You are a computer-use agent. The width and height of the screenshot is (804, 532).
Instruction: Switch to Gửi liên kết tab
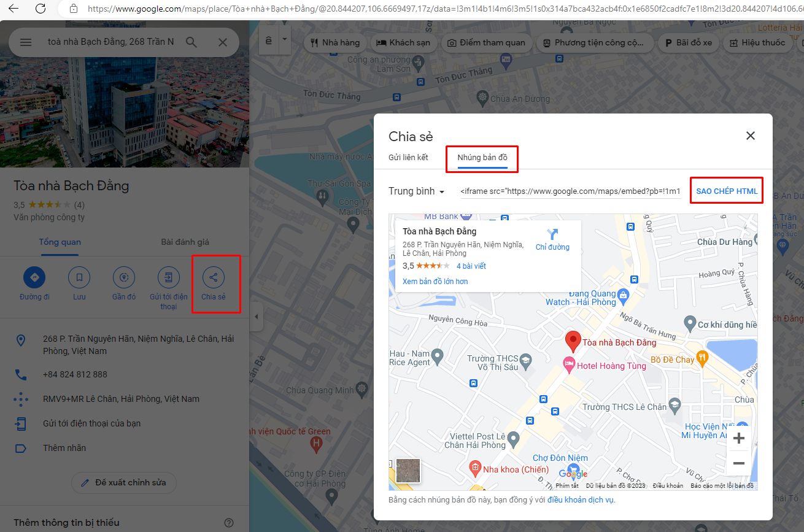click(x=408, y=158)
